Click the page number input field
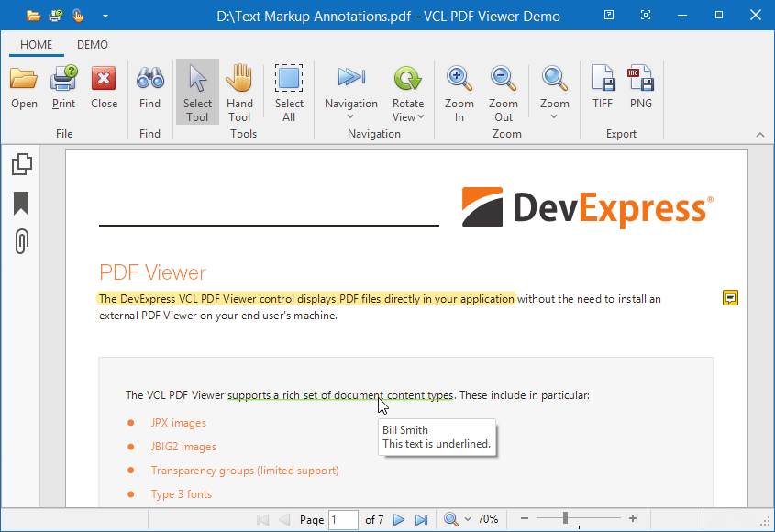This screenshot has height=532, width=775. tap(343, 520)
